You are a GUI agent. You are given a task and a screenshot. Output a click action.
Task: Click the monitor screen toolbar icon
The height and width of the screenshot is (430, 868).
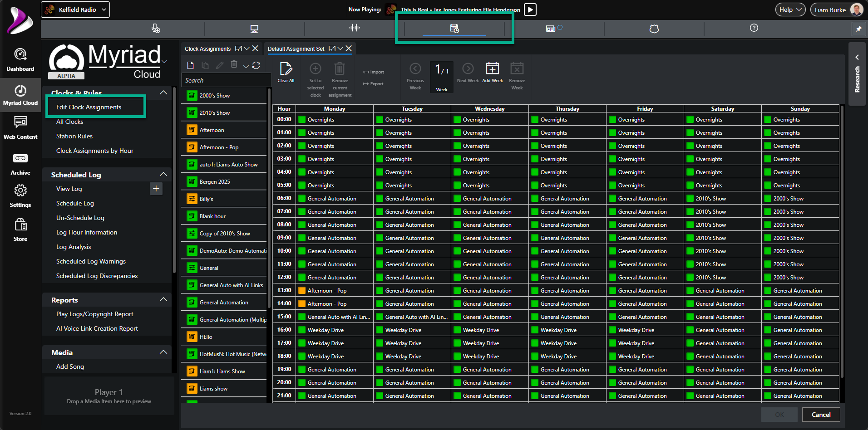pyautogui.click(x=254, y=29)
